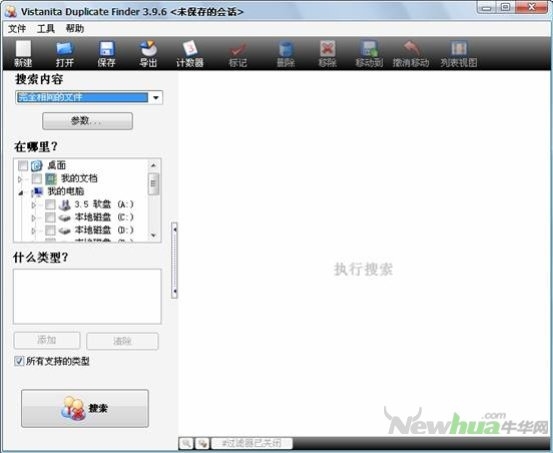Click the 添加 add button

pyautogui.click(x=47, y=340)
